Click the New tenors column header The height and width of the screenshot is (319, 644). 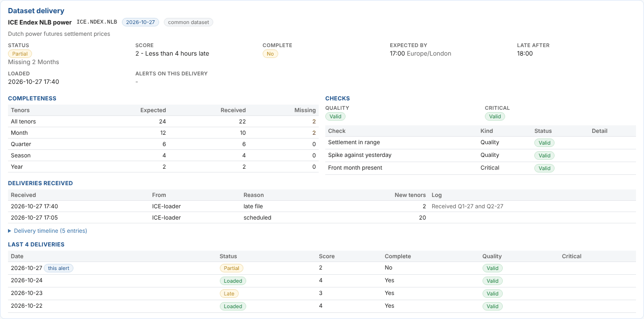click(410, 195)
